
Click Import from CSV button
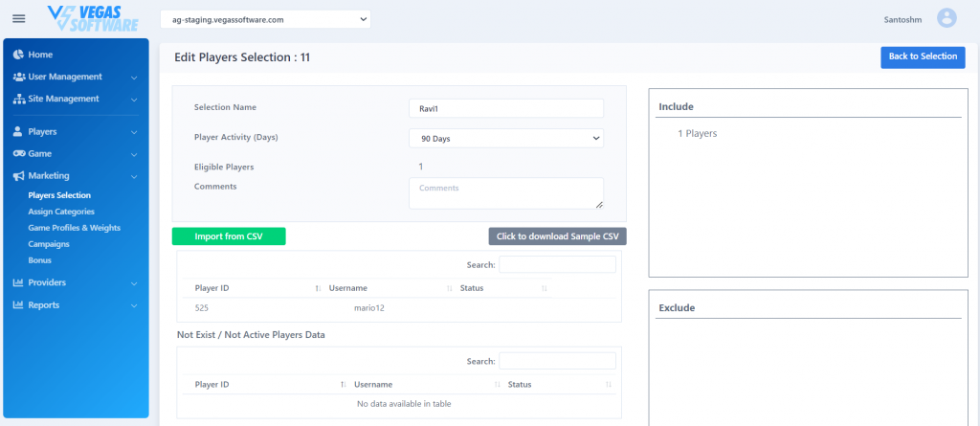[229, 236]
